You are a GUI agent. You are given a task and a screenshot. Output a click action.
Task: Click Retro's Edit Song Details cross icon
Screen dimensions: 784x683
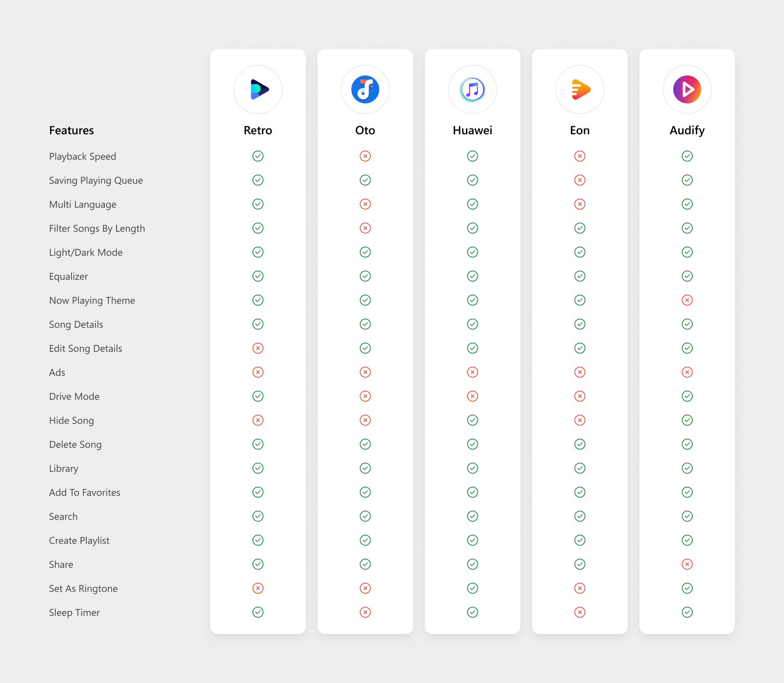coord(258,348)
